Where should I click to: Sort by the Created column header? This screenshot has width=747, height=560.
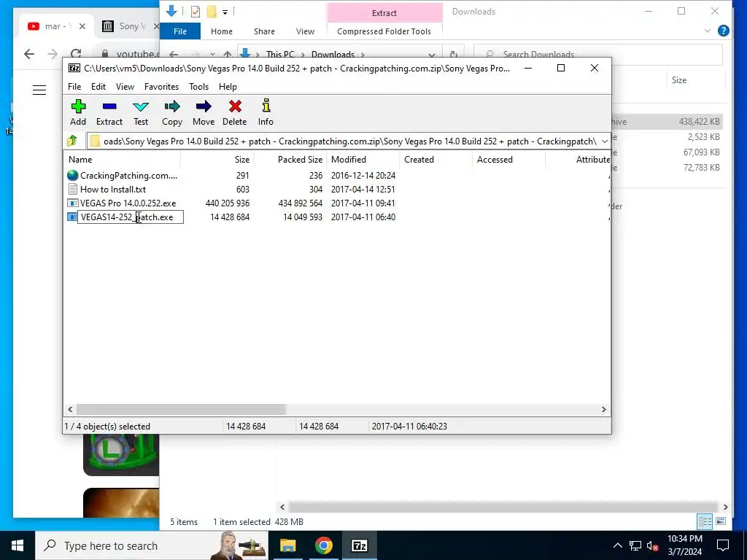coord(436,160)
